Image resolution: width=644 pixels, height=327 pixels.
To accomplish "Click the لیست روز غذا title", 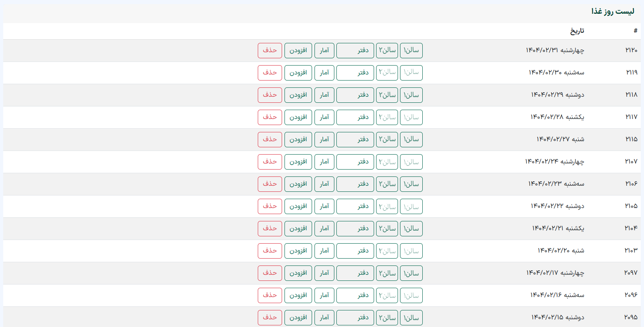I will (x=613, y=11).
